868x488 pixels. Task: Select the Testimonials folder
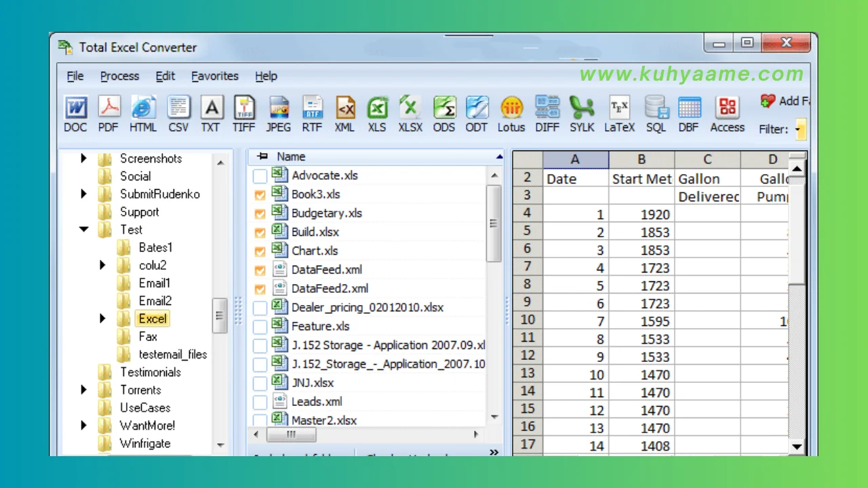[x=151, y=372]
